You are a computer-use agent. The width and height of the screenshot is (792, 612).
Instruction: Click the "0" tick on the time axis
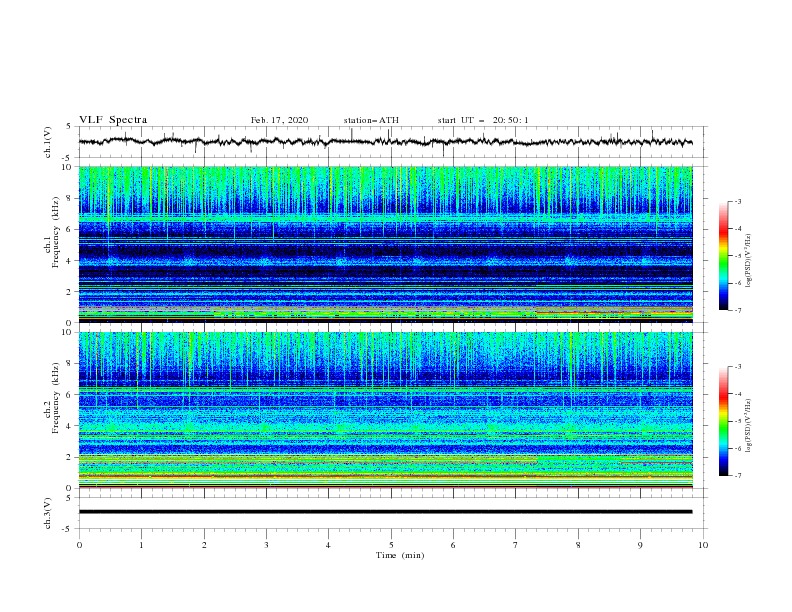pyautogui.click(x=79, y=545)
